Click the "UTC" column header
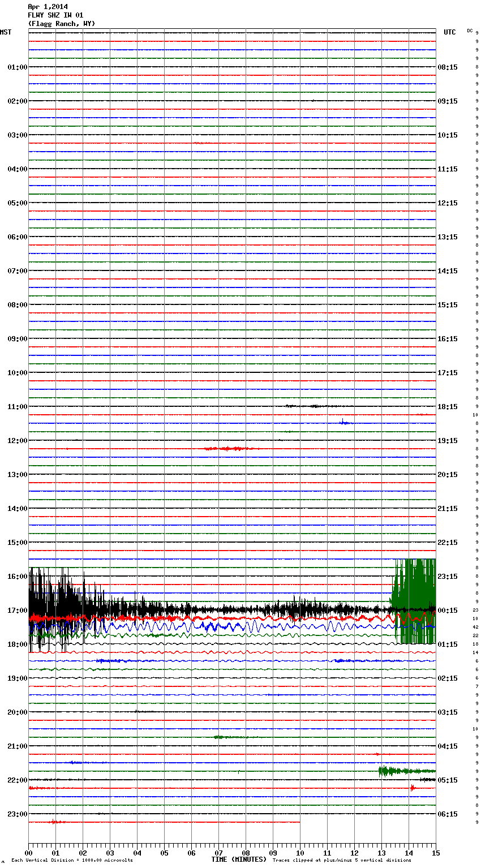This screenshot has height=868, width=481. click(x=450, y=32)
